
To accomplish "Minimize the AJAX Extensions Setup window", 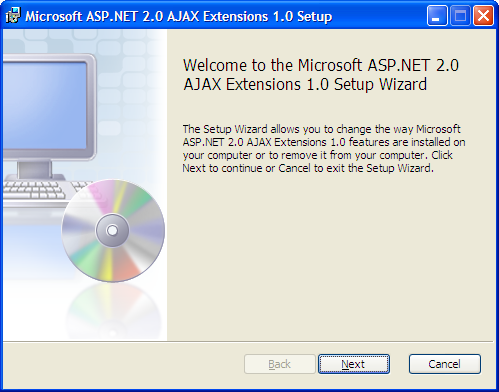I will pos(437,16).
